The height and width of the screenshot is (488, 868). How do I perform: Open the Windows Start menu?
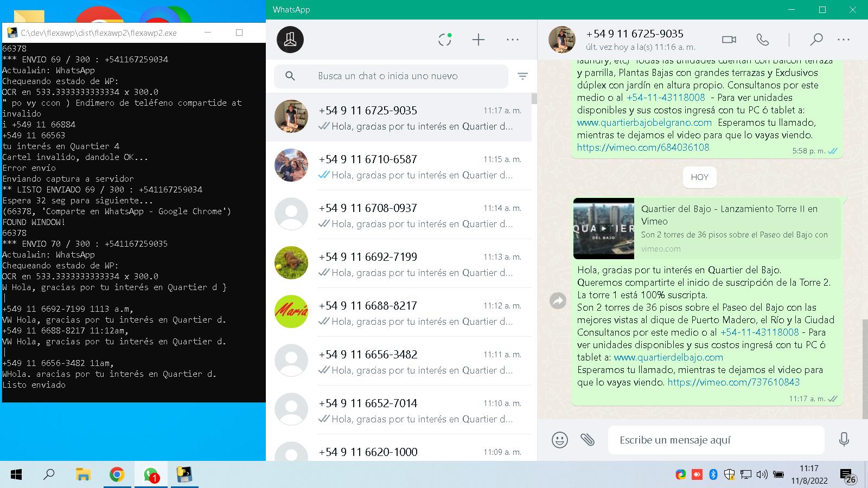[x=16, y=475]
